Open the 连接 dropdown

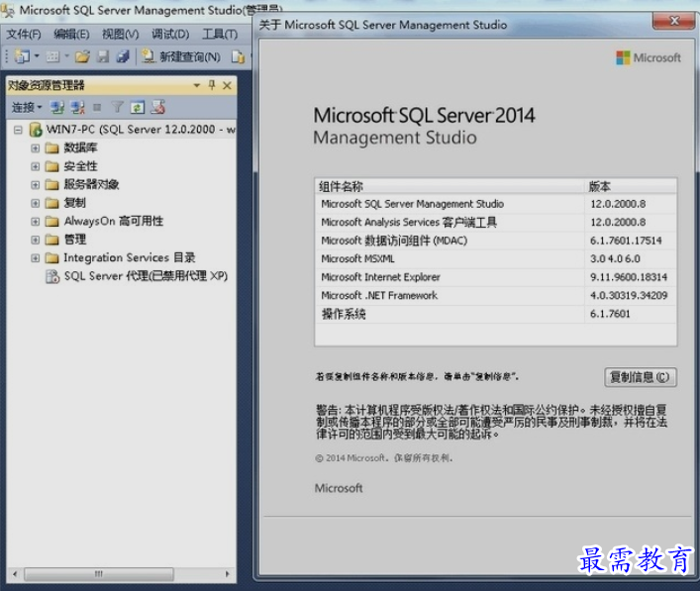27,107
